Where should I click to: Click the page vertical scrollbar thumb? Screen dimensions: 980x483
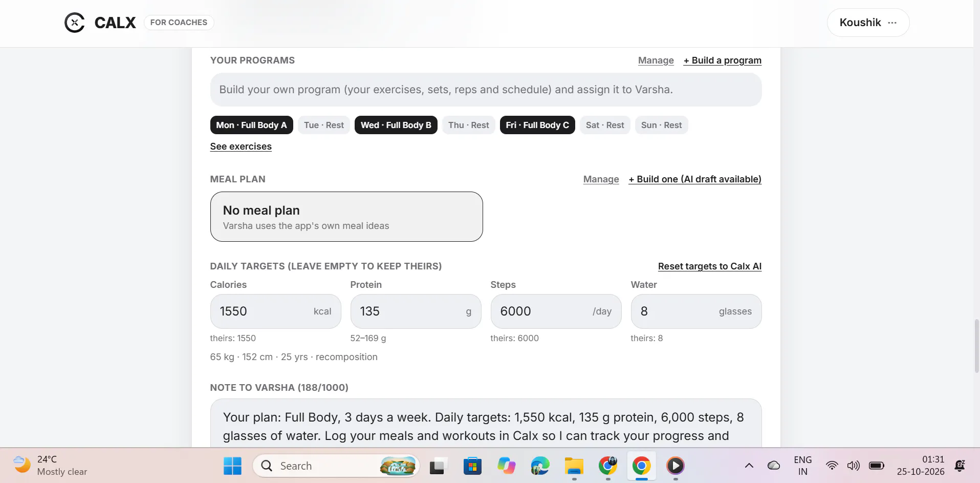tap(976, 346)
